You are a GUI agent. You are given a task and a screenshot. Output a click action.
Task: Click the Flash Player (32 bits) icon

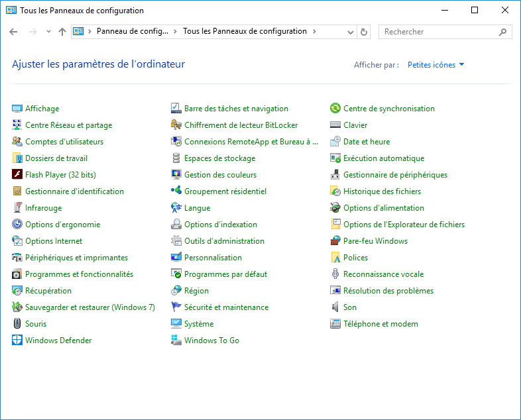[x=17, y=175]
